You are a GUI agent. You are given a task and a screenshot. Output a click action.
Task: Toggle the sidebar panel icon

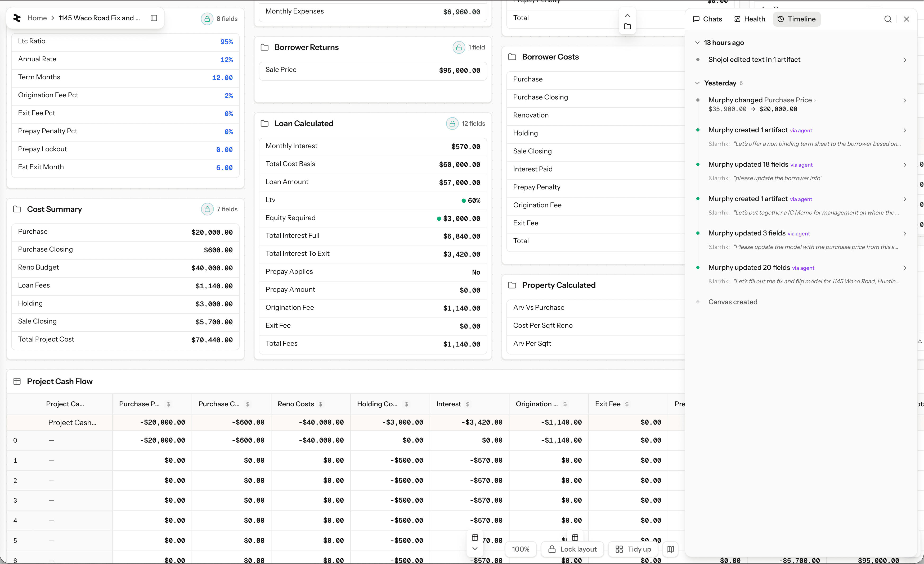154,18
